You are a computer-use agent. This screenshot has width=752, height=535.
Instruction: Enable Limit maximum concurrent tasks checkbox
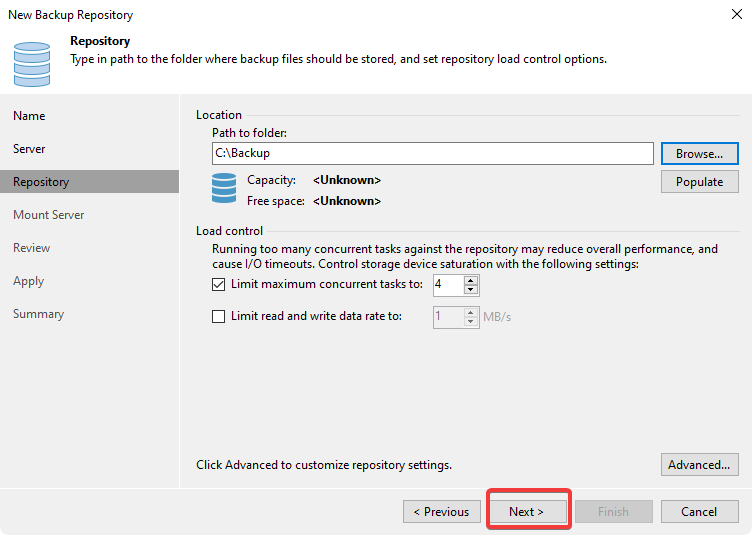[x=220, y=285]
